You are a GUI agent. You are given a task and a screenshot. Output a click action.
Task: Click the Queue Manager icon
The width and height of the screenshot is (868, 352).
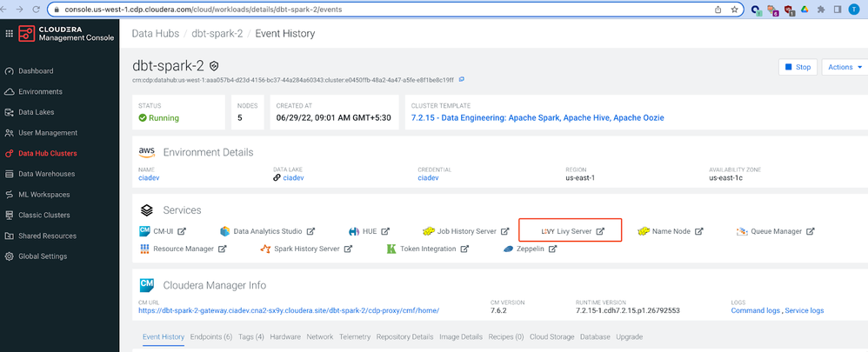742,231
